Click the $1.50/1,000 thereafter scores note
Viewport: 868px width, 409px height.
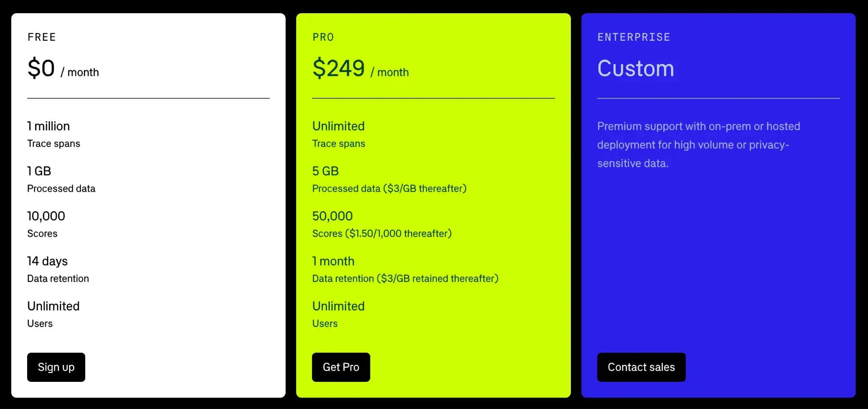pos(398,234)
